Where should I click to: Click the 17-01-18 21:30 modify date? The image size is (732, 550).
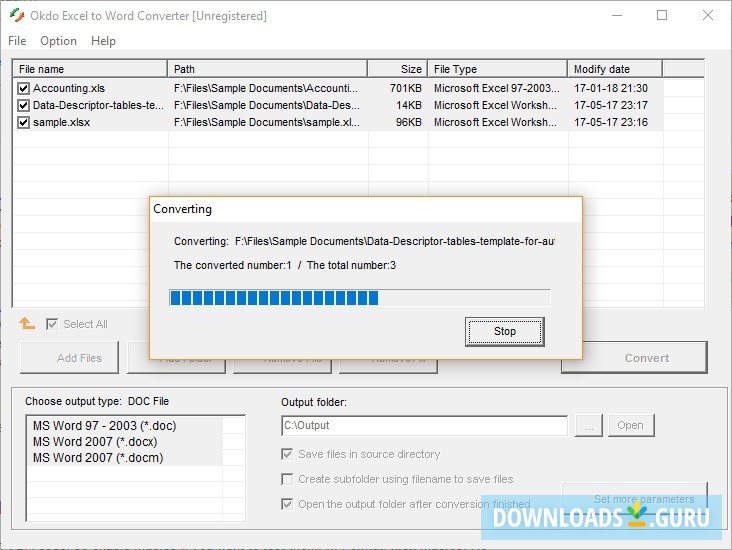tap(611, 88)
